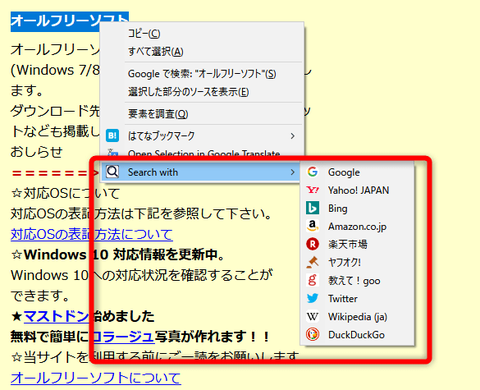Search the selection on ヤフオク!
Viewport: 480px width, 390px height.
[x=357, y=262]
